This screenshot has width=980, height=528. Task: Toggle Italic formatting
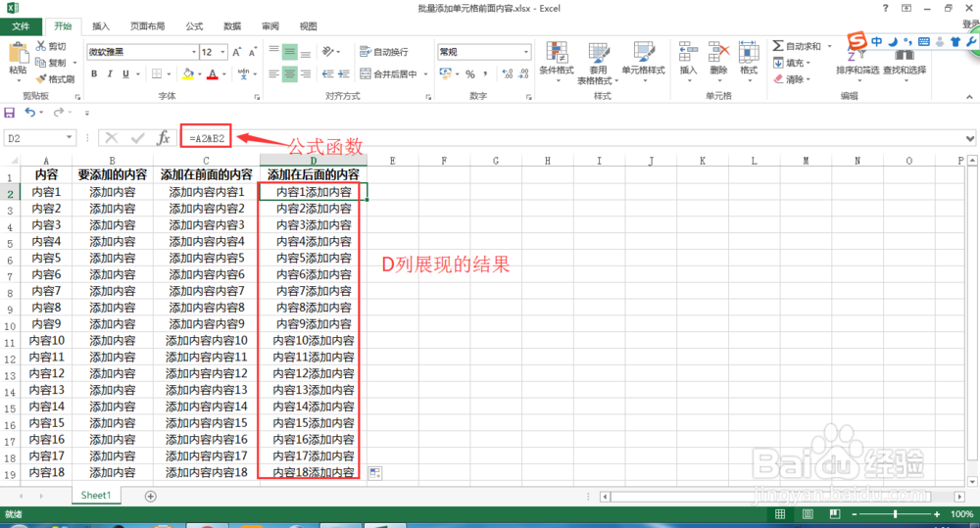(110, 73)
